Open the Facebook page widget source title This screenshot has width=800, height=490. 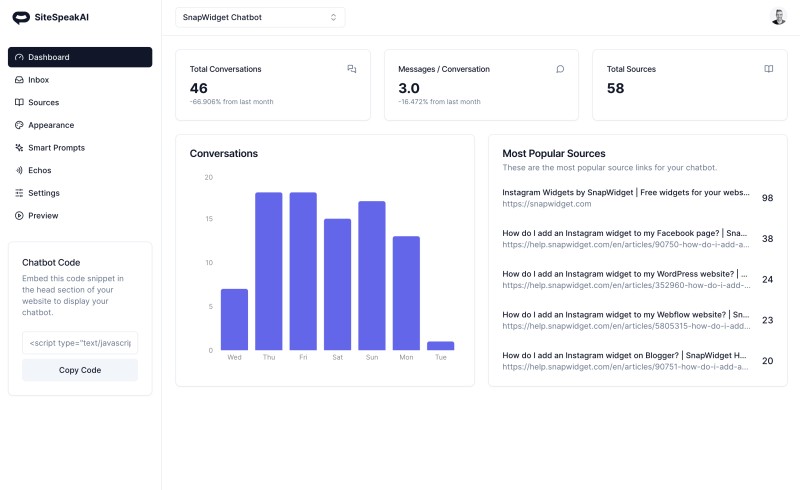(x=624, y=233)
